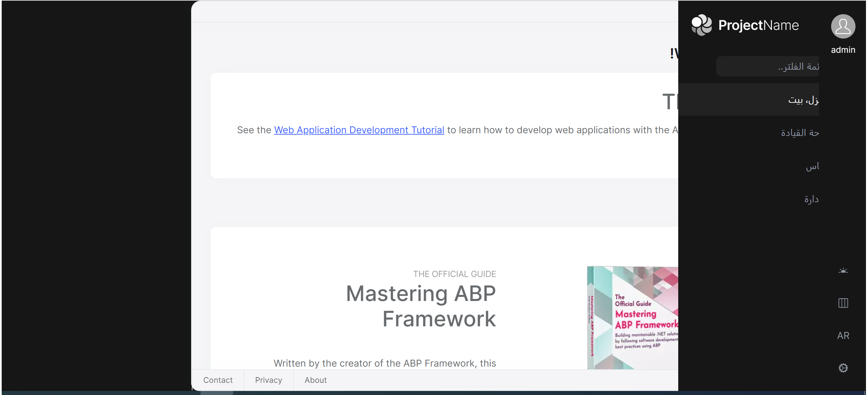Click the menu filter search field
Viewport: 868px width, 395px height.
pyautogui.click(x=767, y=67)
